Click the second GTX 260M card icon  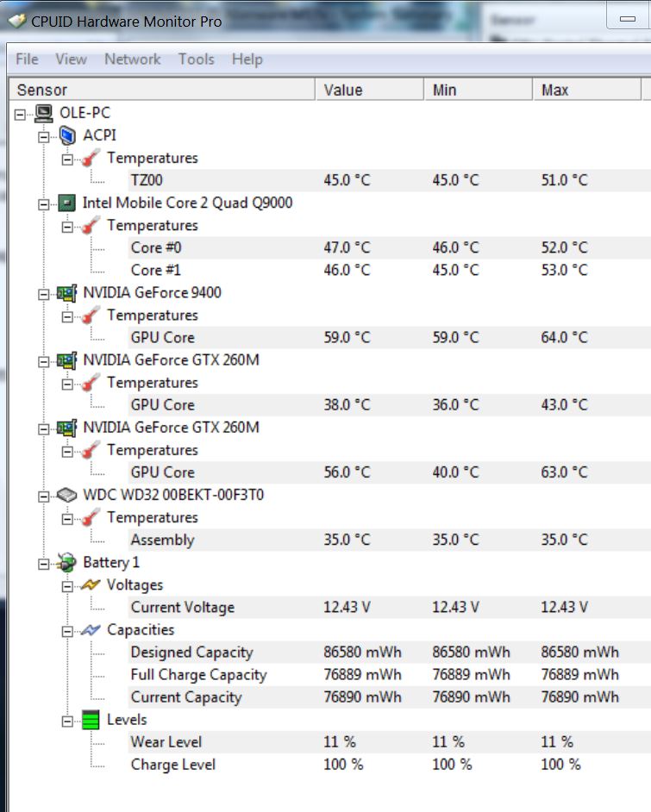point(66,428)
